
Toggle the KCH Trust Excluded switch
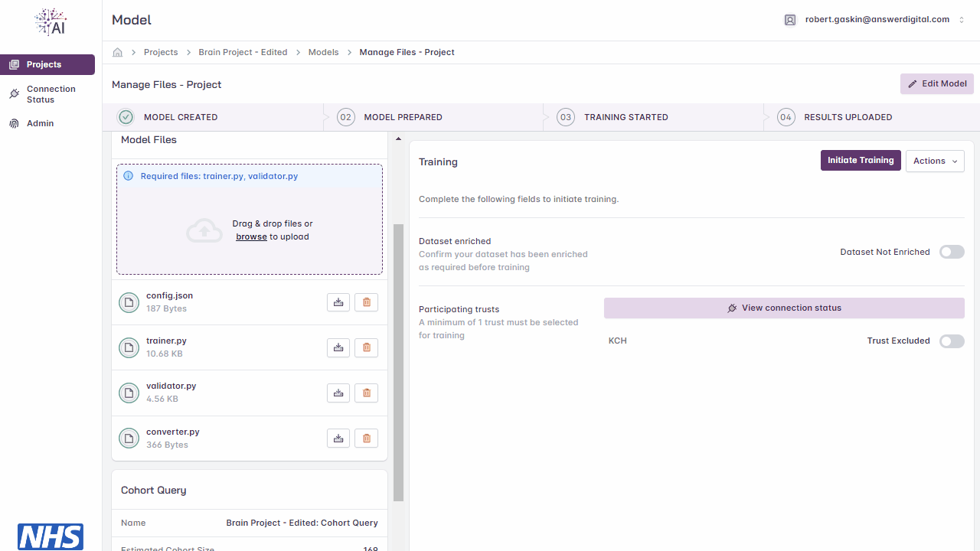pyautogui.click(x=952, y=341)
